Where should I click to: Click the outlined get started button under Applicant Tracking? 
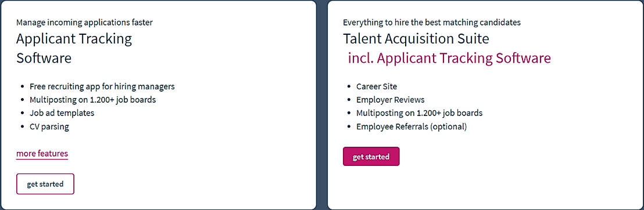point(45,184)
